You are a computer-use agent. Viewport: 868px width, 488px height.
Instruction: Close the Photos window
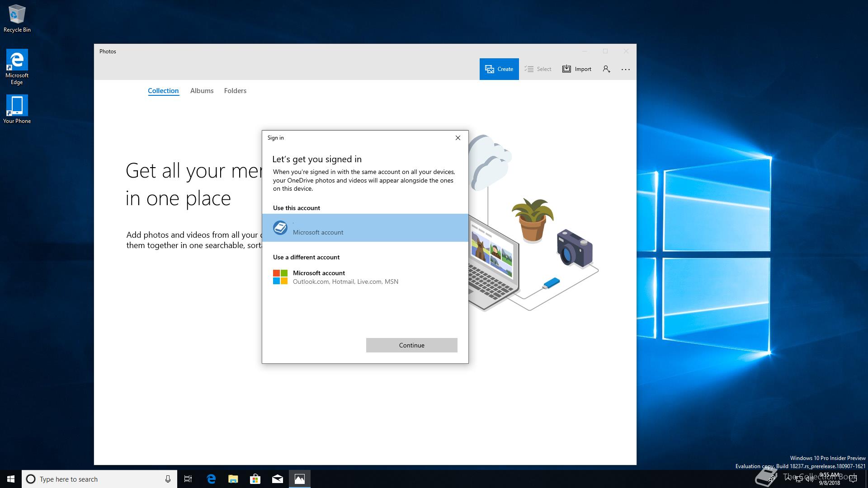626,51
